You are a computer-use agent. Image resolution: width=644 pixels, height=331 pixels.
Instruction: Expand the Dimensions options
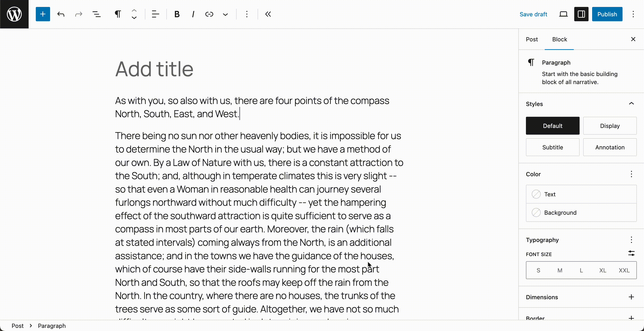[x=631, y=297]
